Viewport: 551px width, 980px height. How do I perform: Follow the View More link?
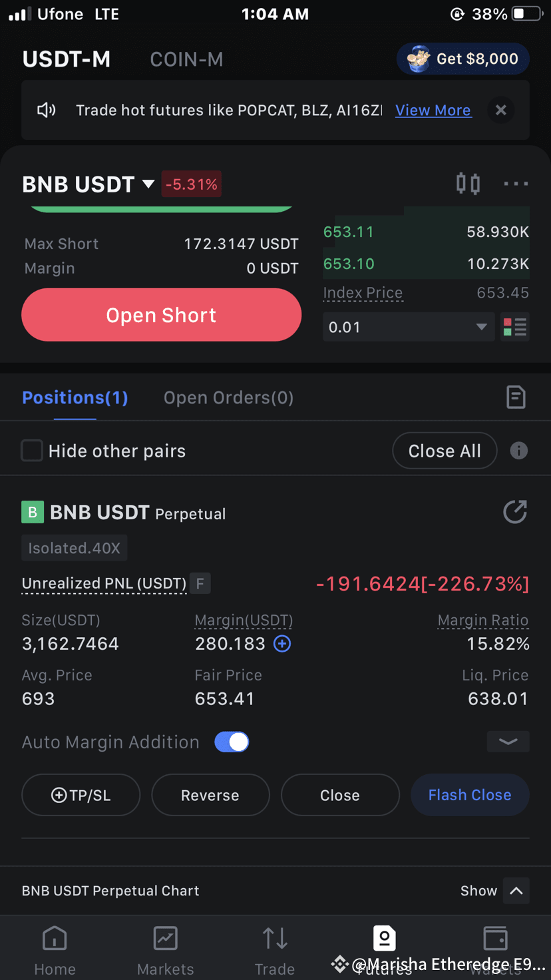[x=433, y=111]
